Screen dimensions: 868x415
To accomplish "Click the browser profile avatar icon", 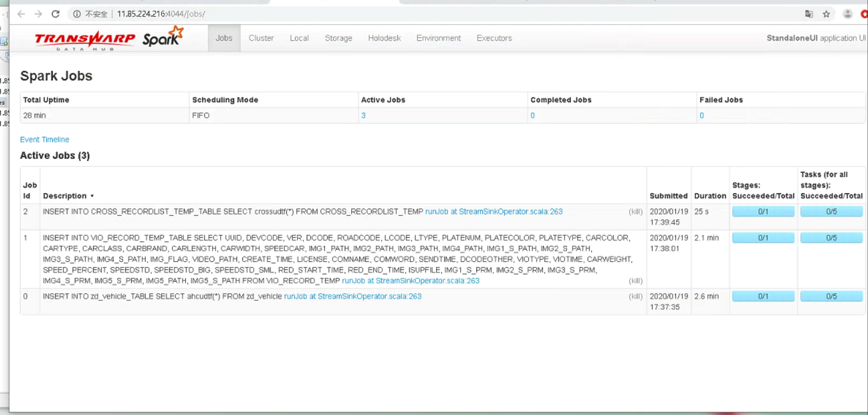I will [x=848, y=13].
